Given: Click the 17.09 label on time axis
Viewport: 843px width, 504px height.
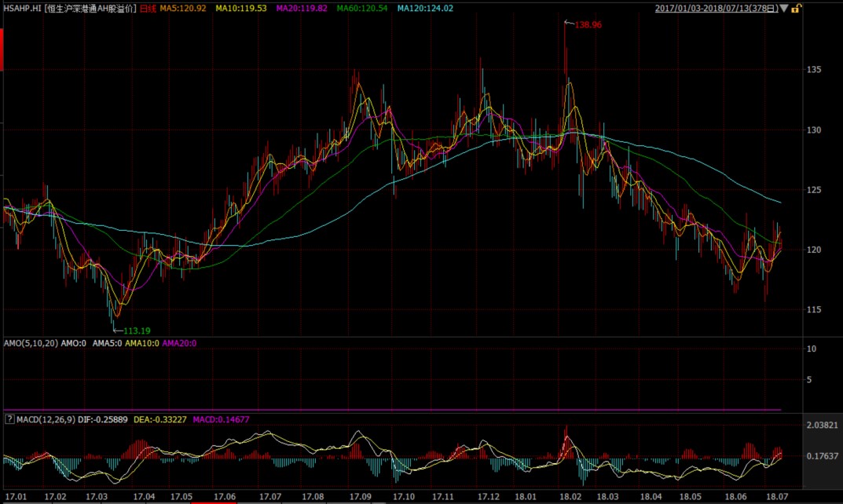Looking at the screenshot, I should pyautogui.click(x=361, y=497).
